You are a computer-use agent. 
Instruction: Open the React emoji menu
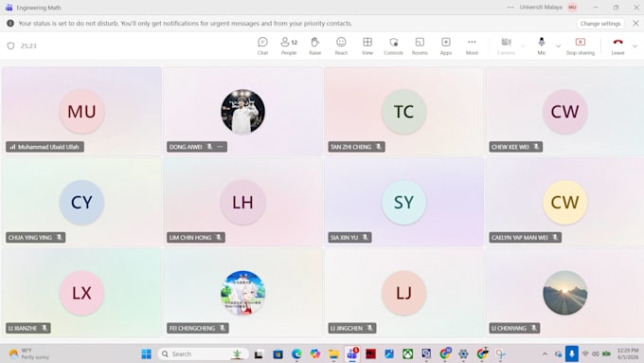coord(341,45)
